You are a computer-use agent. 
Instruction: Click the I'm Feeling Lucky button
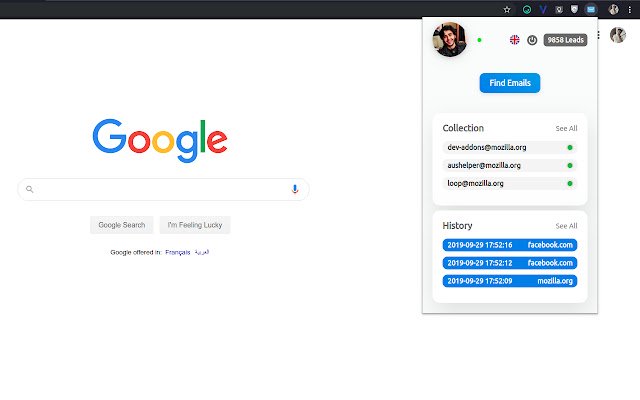pos(195,225)
